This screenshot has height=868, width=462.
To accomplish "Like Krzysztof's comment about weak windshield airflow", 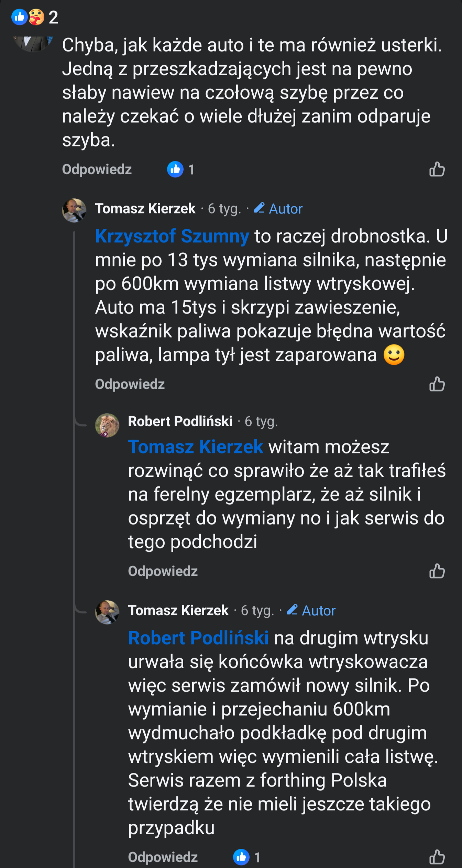I will click(x=437, y=169).
